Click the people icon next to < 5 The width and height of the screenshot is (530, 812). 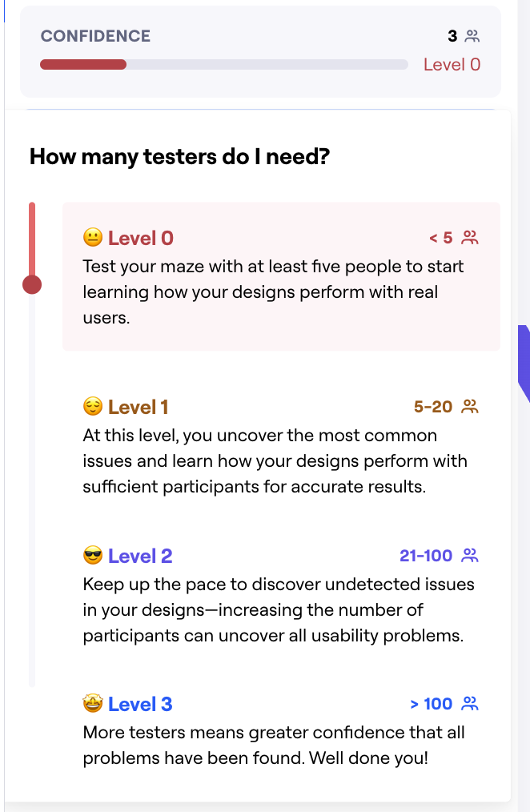[470, 238]
